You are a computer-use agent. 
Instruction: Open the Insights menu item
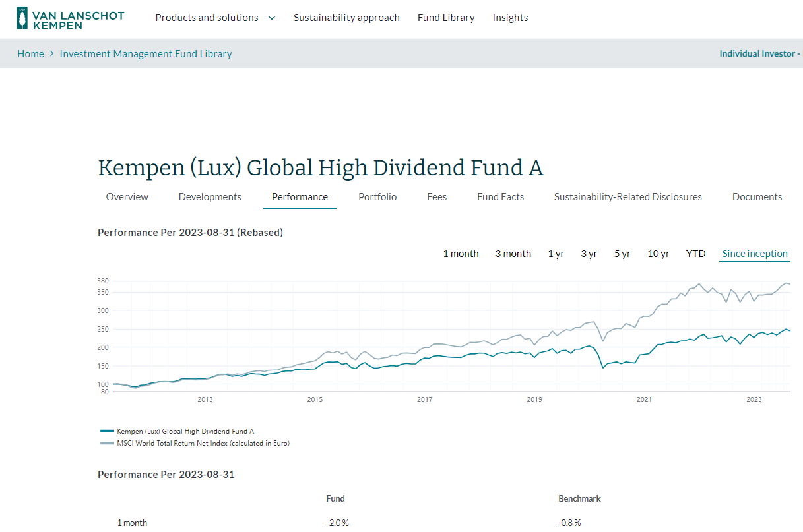(510, 18)
